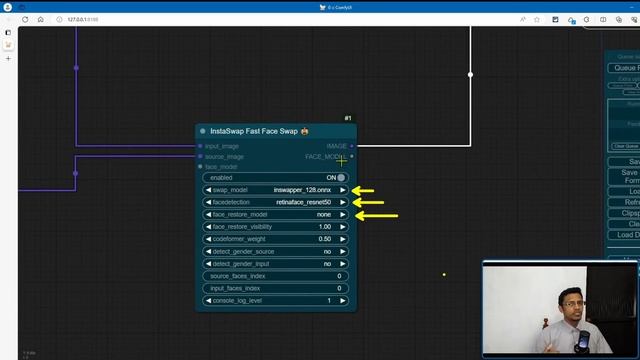Screen dimensions: 640x360
Task: Increase console_log_level with right arrow
Action: click(343, 300)
